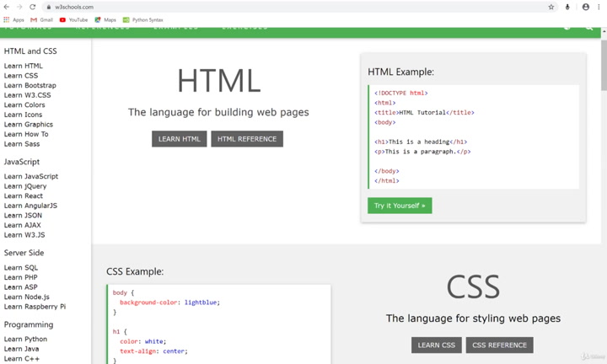Image resolution: width=607 pixels, height=364 pixels.
Task: Open the Learn jQuery sidebar link
Action: click(x=25, y=186)
